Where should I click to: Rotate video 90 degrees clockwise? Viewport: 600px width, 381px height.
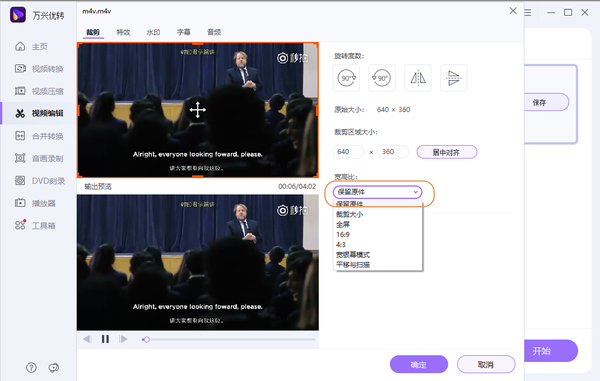pyautogui.click(x=346, y=78)
